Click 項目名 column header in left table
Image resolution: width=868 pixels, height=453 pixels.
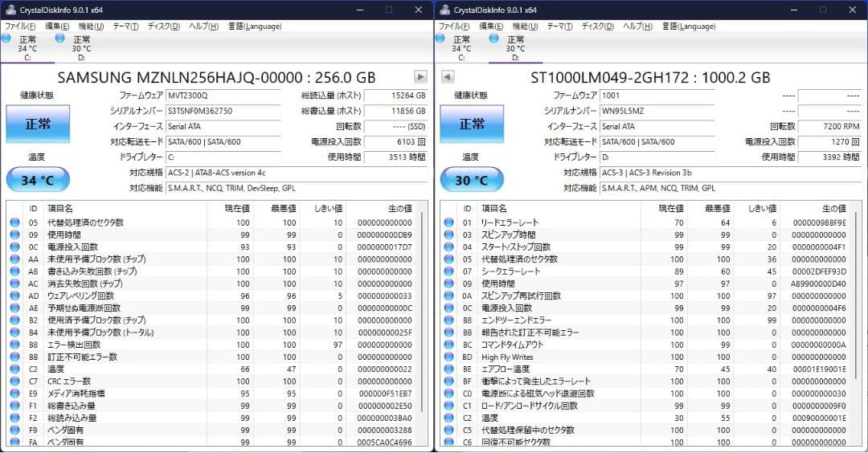tap(125, 209)
